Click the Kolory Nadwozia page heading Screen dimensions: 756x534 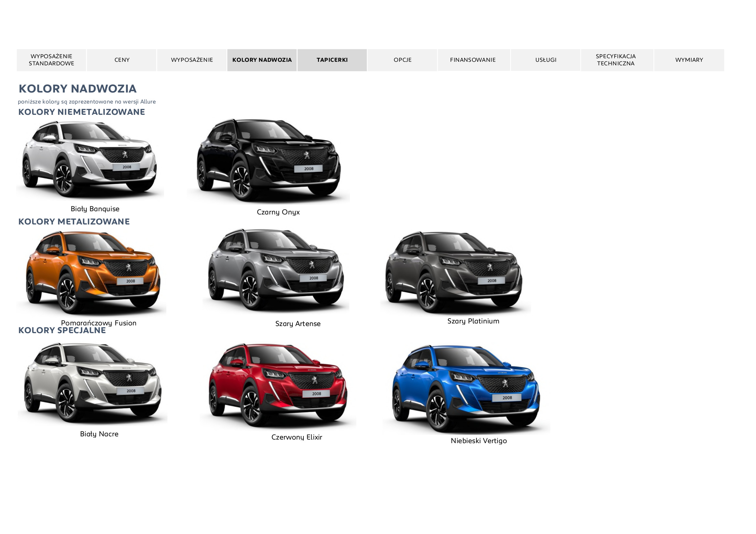click(x=78, y=89)
